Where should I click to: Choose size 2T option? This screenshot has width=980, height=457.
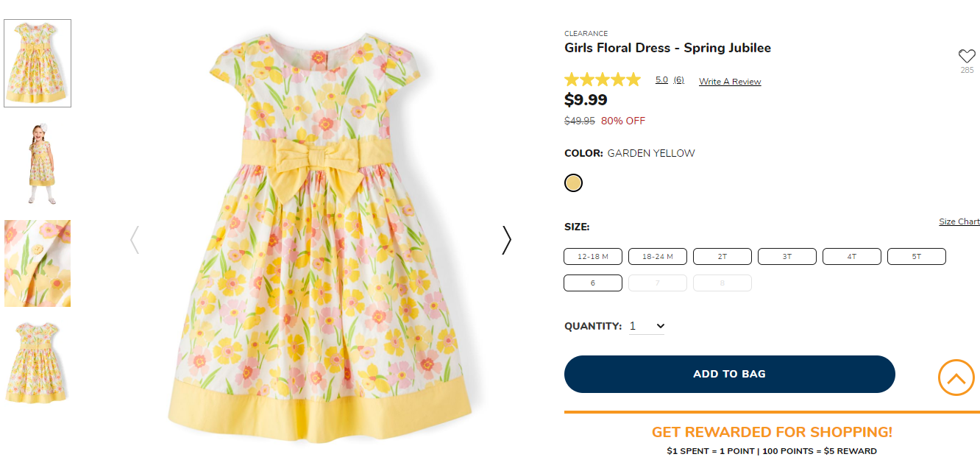(722, 257)
